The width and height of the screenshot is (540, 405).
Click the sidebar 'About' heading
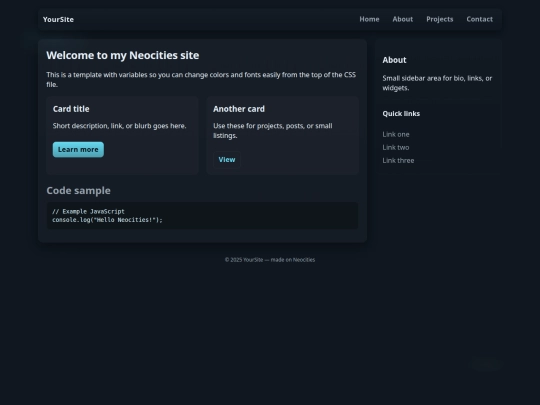tap(394, 60)
